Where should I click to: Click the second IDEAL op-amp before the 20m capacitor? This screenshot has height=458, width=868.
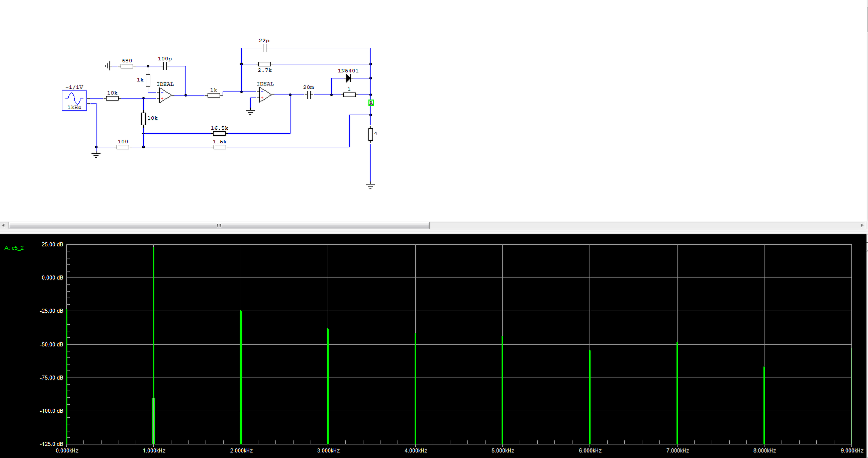click(x=265, y=95)
